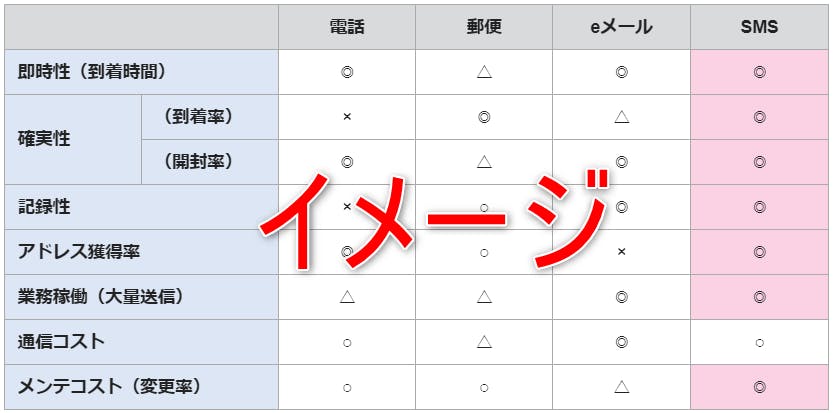837x413 pixels.
Task: Click the 郵便 column header
Action: [x=484, y=27]
